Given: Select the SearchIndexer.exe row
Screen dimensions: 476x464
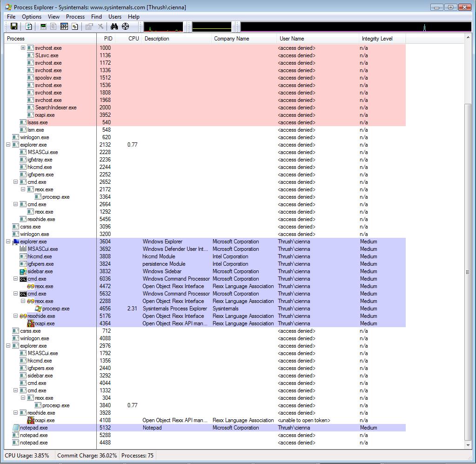Looking at the screenshot, I should (205, 108).
